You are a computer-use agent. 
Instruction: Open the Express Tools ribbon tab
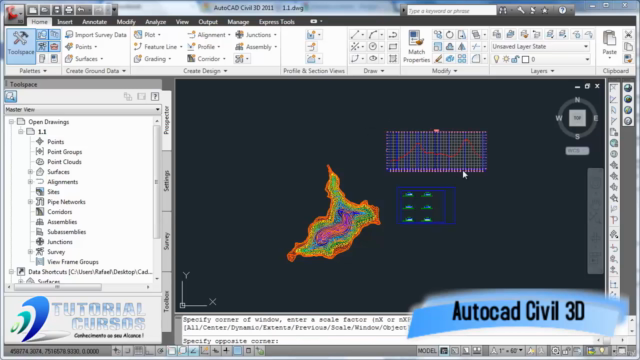pos(277,22)
